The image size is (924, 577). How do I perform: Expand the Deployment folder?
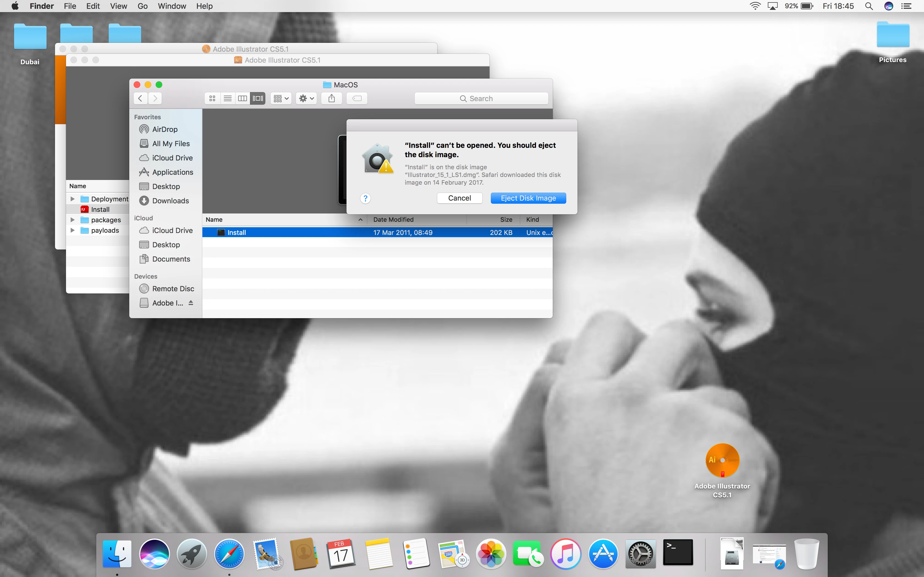[x=73, y=199]
